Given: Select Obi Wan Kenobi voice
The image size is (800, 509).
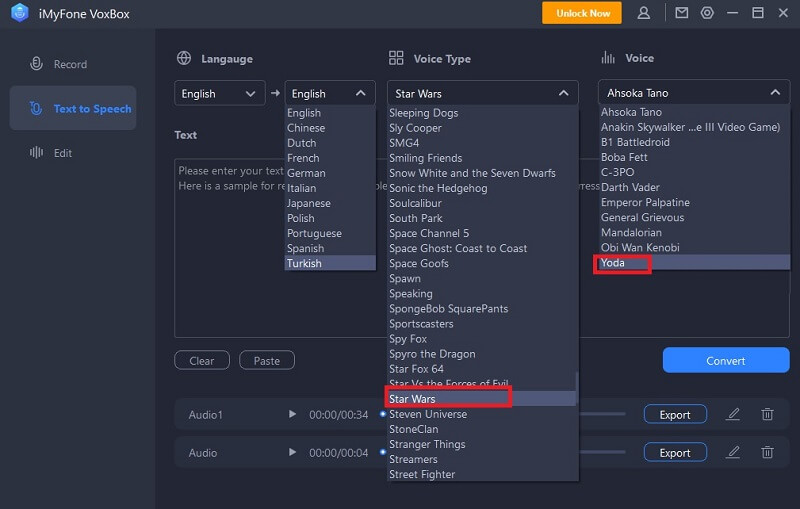Looking at the screenshot, I should pos(694,247).
